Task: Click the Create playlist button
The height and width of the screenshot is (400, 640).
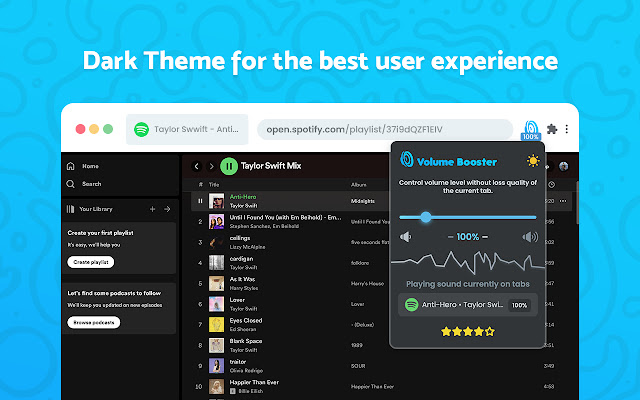Action: point(91,262)
